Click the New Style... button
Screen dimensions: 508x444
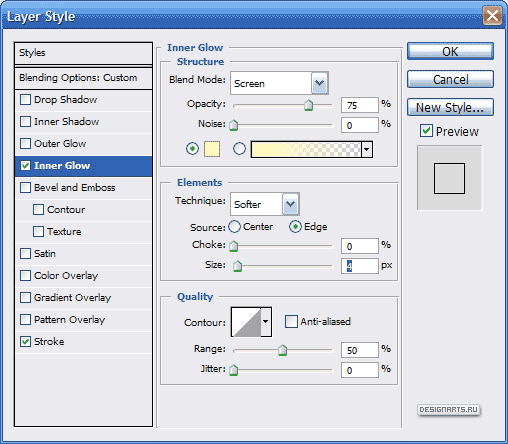tap(450, 107)
